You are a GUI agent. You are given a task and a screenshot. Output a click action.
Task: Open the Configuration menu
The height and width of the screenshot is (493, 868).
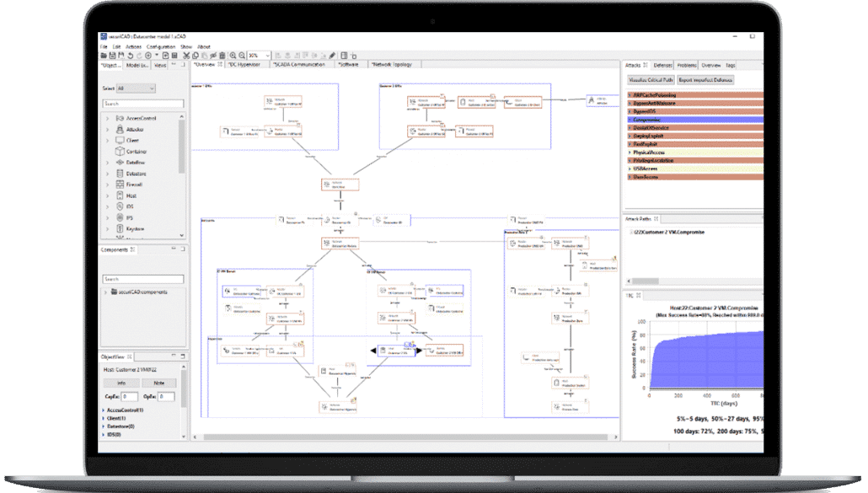point(161,47)
